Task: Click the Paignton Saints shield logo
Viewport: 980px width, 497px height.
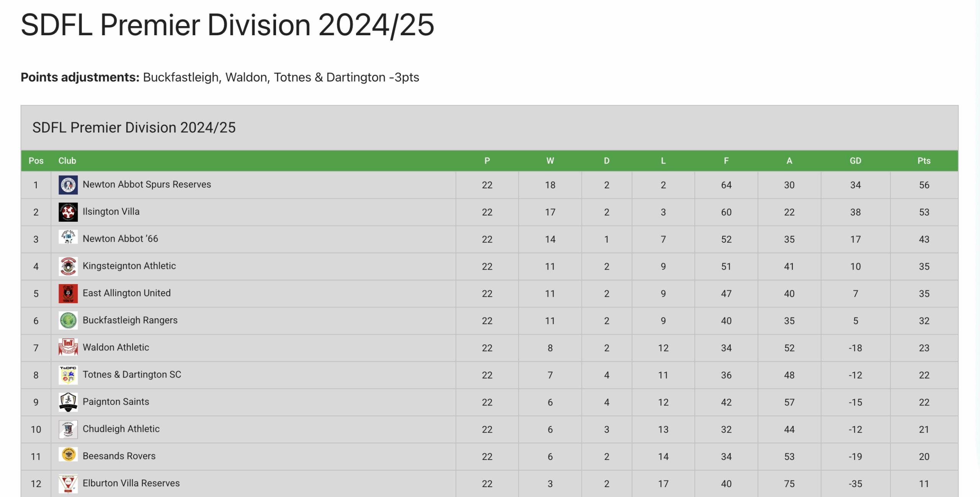Action: point(68,402)
